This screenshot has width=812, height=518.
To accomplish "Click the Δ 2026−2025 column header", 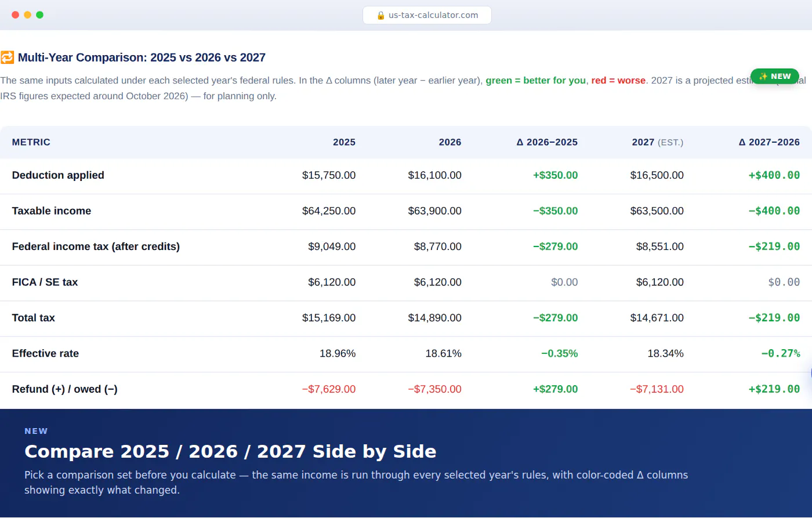I will tap(547, 142).
